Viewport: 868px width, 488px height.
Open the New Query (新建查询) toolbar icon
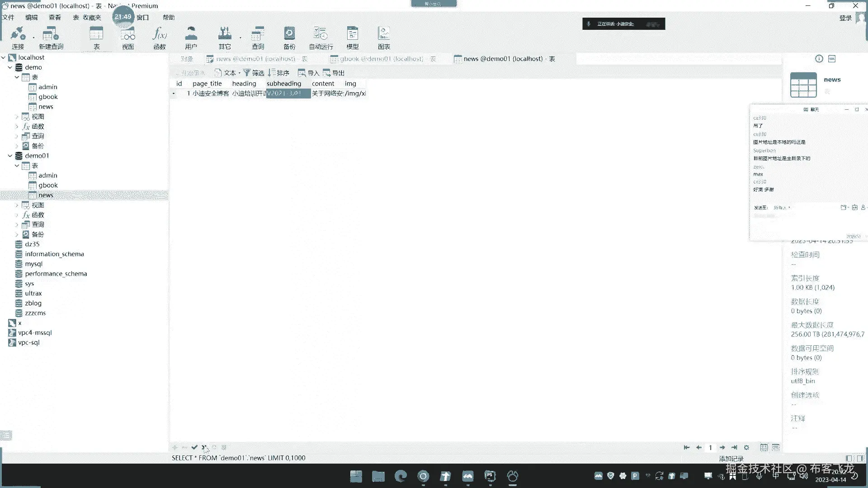(x=51, y=37)
